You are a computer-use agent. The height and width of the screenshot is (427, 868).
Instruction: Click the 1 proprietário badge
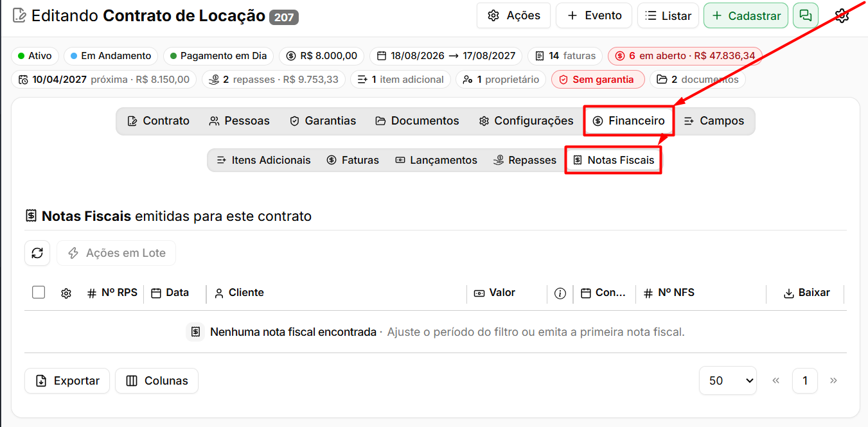(x=501, y=80)
